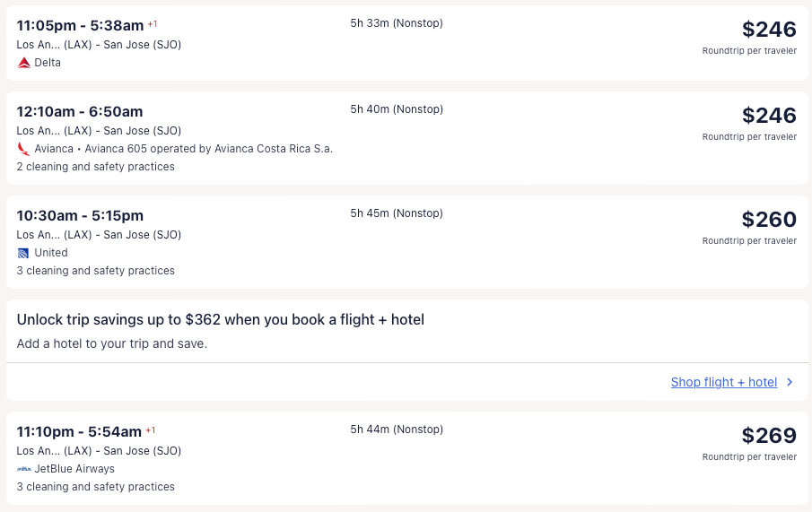Click the United airline logo icon
This screenshot has width=812, height=512.
tap(23, 253)
